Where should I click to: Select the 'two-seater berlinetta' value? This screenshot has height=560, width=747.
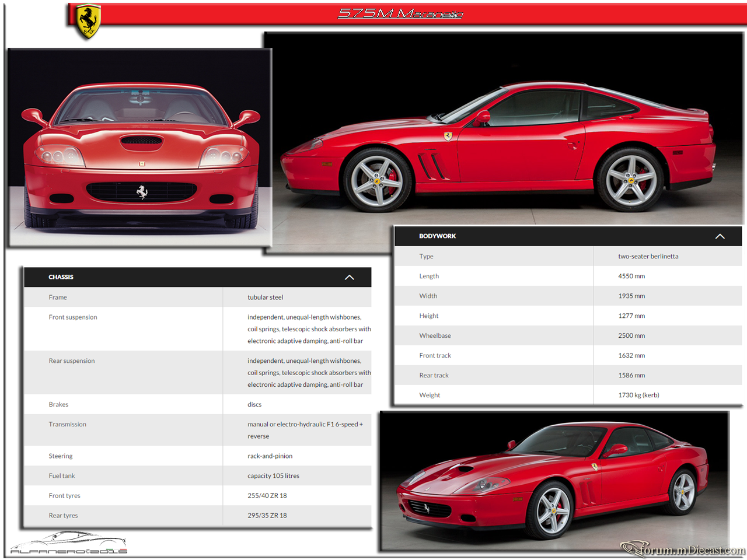tap(648, 257)
